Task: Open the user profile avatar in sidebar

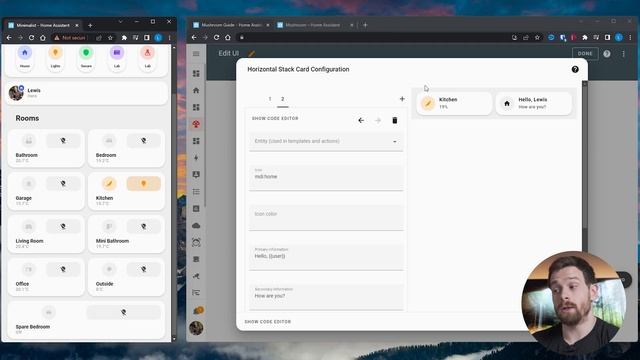Action: (x=196, y=328)
